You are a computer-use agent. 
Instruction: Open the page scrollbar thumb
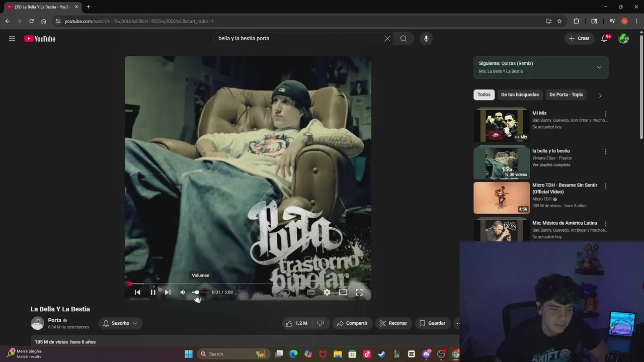tap(641, 86)
